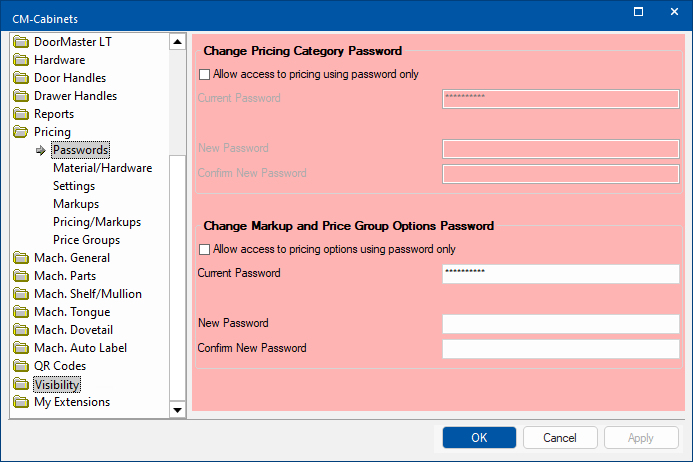
Task: Click the Door Handles folder icon
Action: coord(21,78)
